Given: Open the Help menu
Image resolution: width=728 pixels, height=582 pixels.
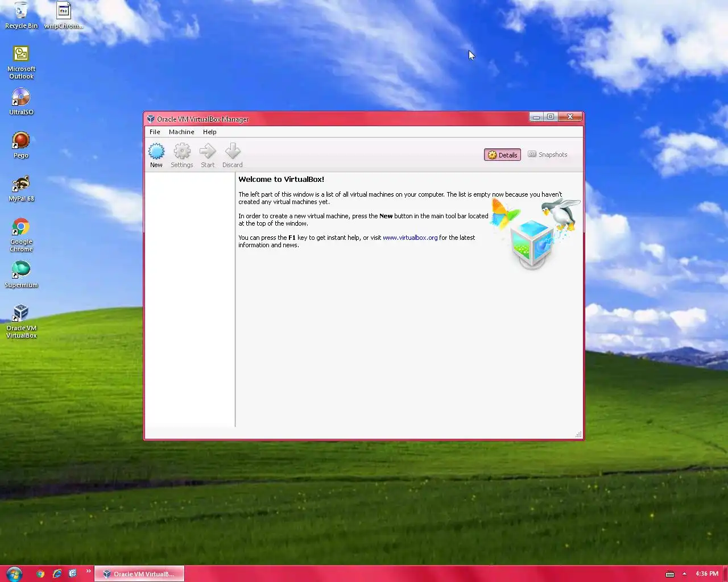Looking at the screenshot, I should (x=210, y=132).
